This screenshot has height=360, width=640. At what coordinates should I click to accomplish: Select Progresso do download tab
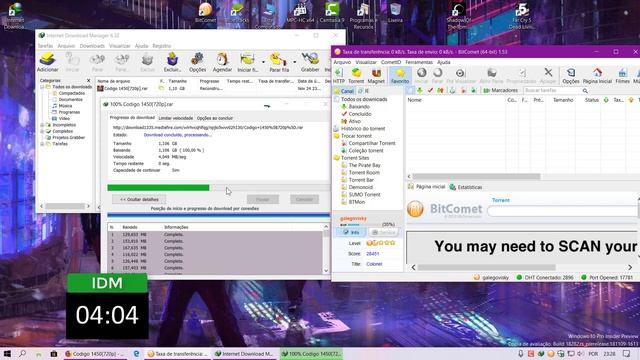click(132, 118)
